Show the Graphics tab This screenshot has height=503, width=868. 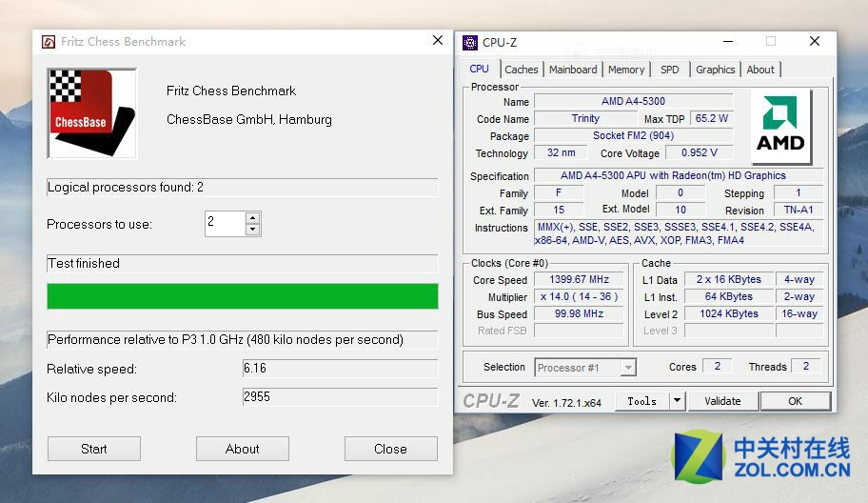point(715,70)
